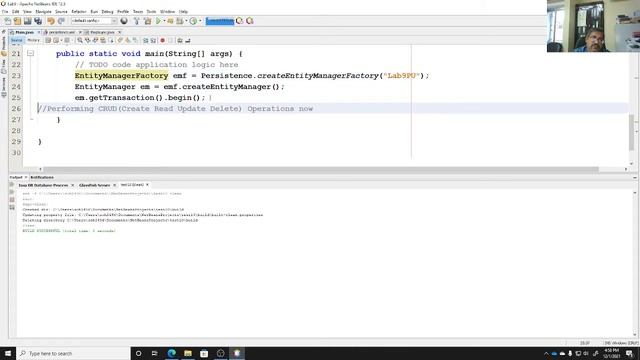Click the taskbar clock
This screenshot has height=360, width=640.
coord(611,353)
